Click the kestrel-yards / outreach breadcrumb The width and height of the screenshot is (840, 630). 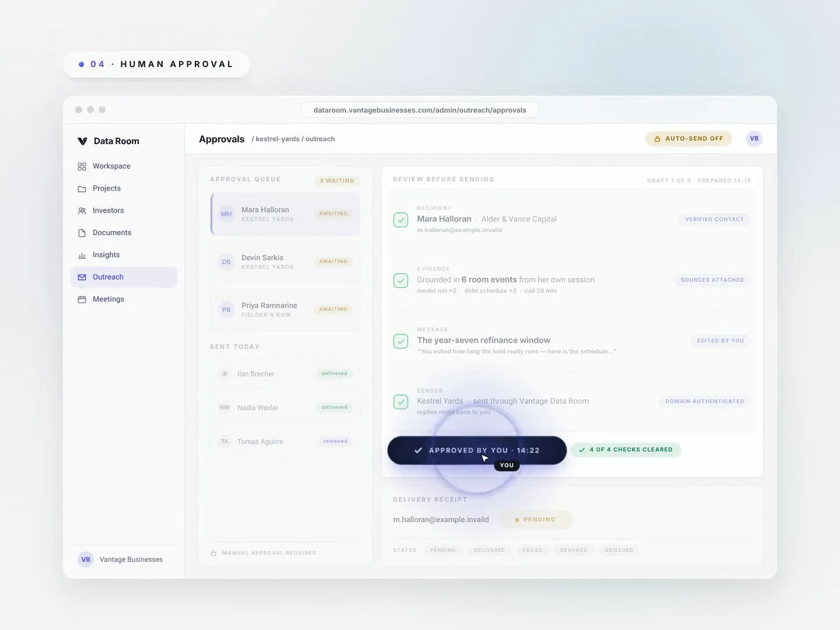[293, 139]
